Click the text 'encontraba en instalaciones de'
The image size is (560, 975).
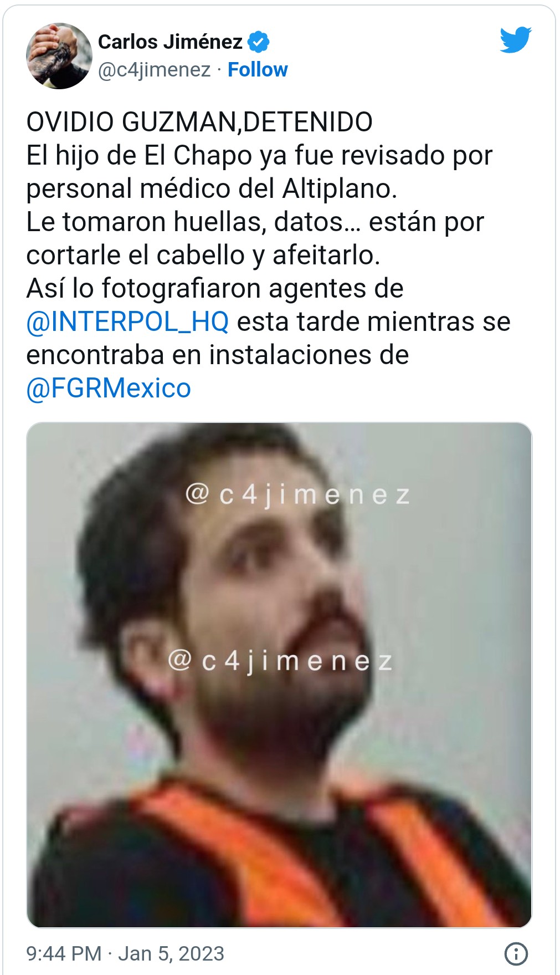click(218, 355)
